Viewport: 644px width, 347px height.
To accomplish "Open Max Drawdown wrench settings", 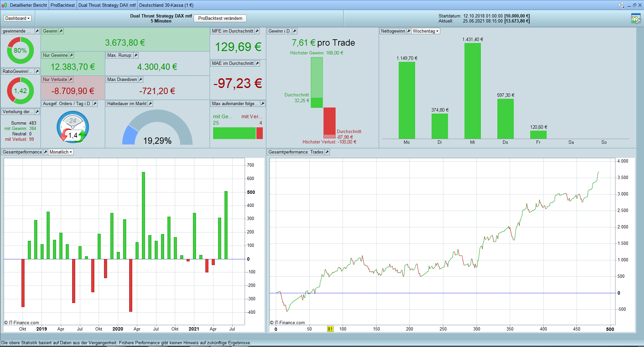I will 141,80.
